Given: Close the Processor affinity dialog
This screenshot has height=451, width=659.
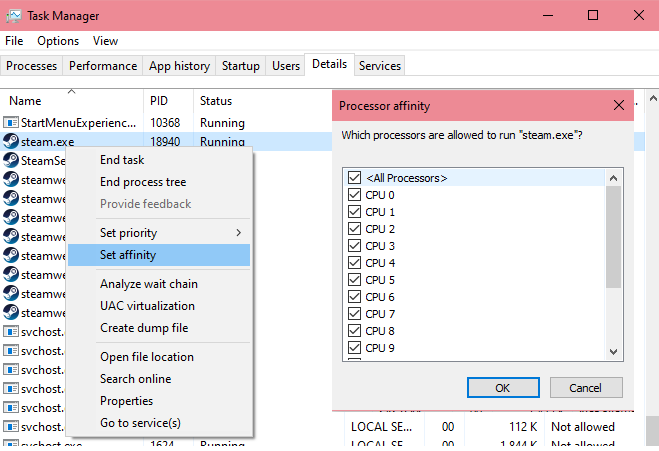Looking at the screenshot, I should (x=619, y=105).
